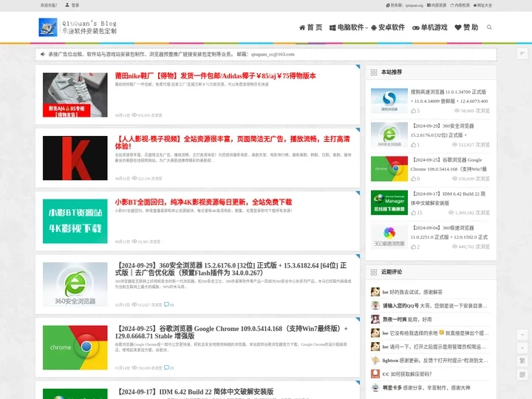Open comment '熬夜一时爽 能用，好用'
The width and height of the screenshot is (532, 399).
point(407,319)
